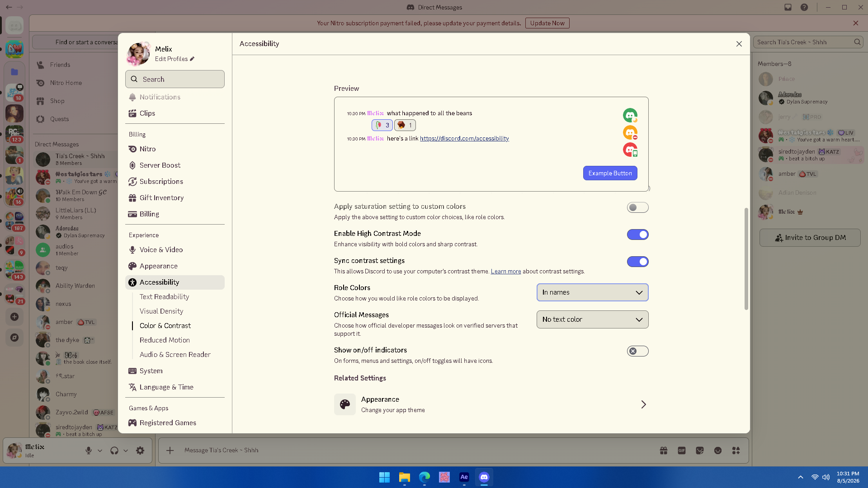Dismiss the Nitro payment failed banner
The image size is (868, 488).
tap(856, 23)
